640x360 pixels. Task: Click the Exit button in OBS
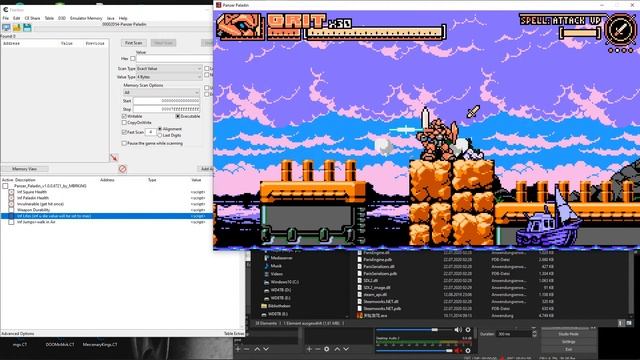pyautogui.click(x=568, y=349)
